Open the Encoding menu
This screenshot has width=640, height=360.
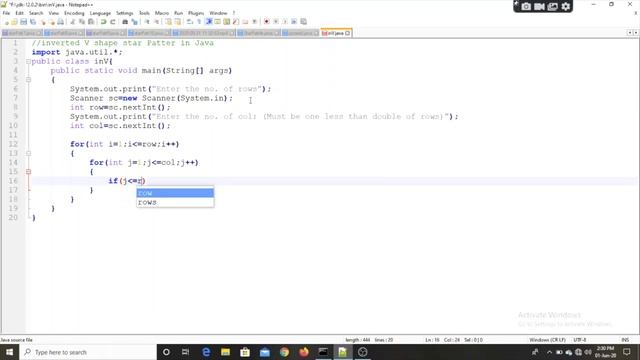(x=74, y=13)
